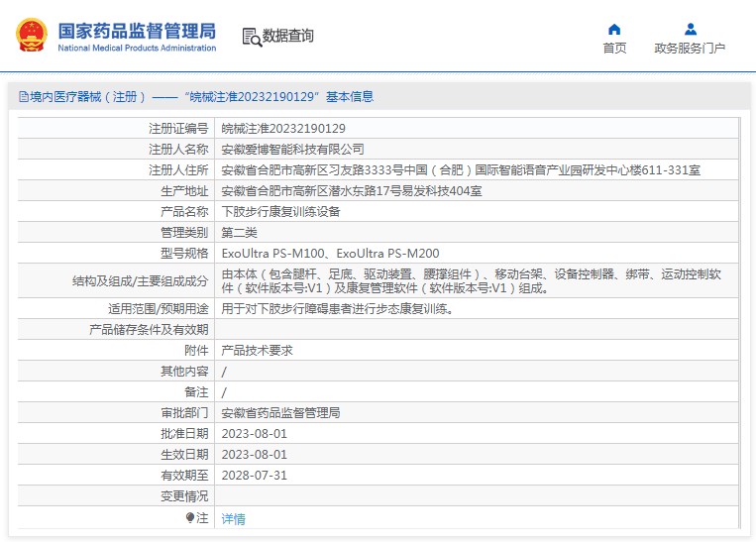Click the 变更情况 row label
The width and height of the screenshot is (756, 542).
coord(184,495)
